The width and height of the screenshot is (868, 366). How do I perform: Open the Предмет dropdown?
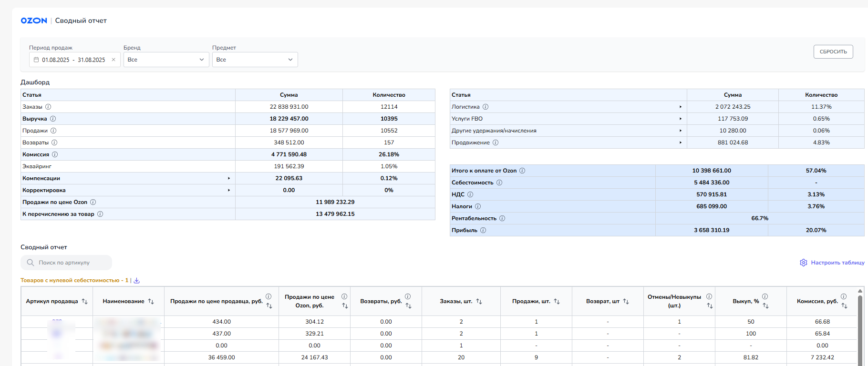255,60
